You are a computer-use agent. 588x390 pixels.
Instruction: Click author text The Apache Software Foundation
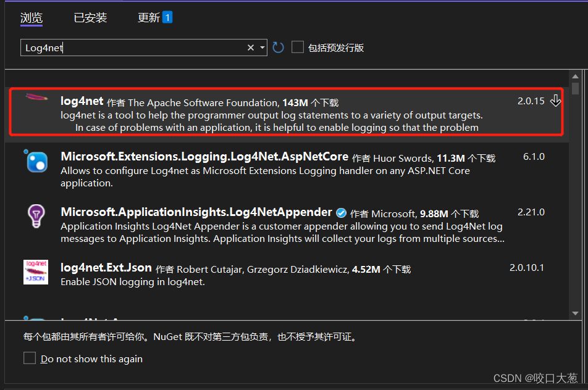coord(204,102)
